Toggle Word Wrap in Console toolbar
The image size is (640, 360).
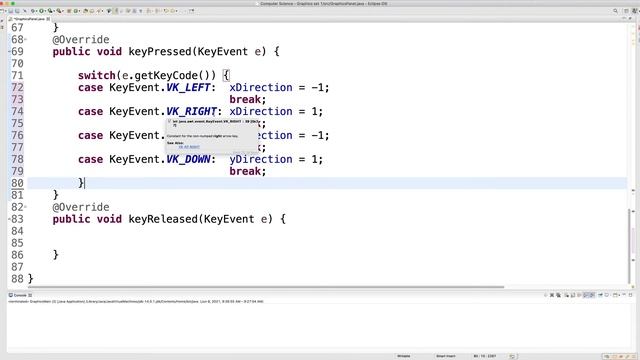[x=579, y=295]
